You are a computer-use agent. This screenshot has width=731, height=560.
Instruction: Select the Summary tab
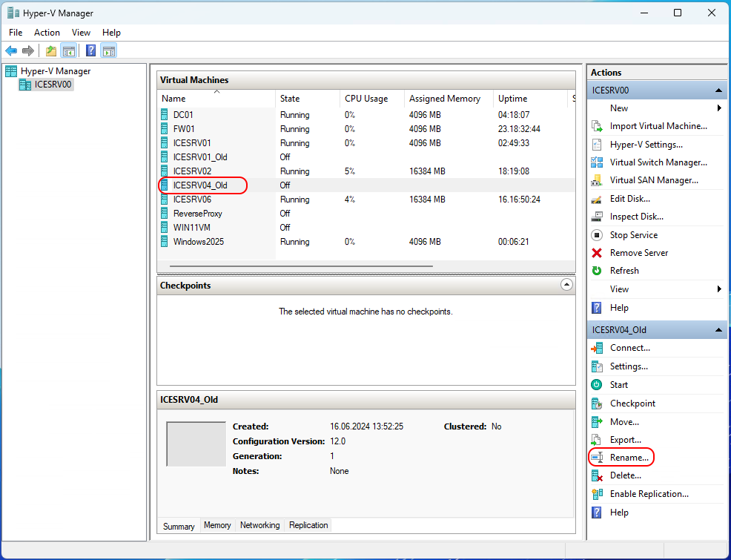179,526
